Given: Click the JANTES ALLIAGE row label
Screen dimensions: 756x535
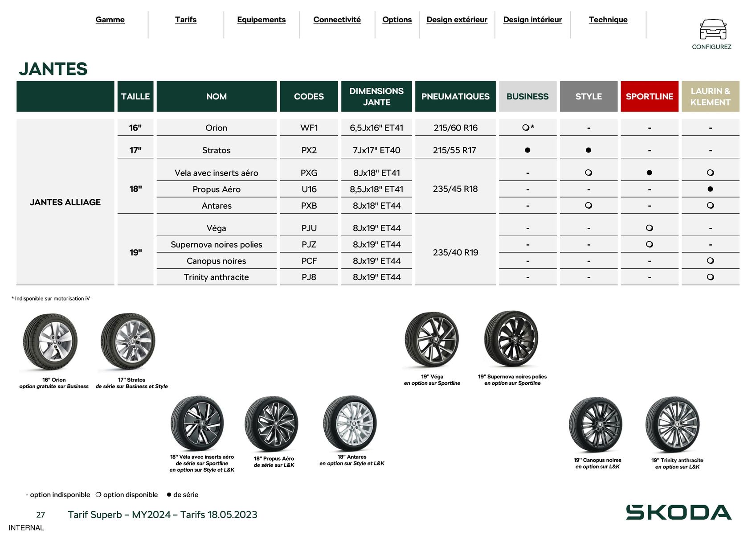Looking at the screenshot, I should [65, 202].
